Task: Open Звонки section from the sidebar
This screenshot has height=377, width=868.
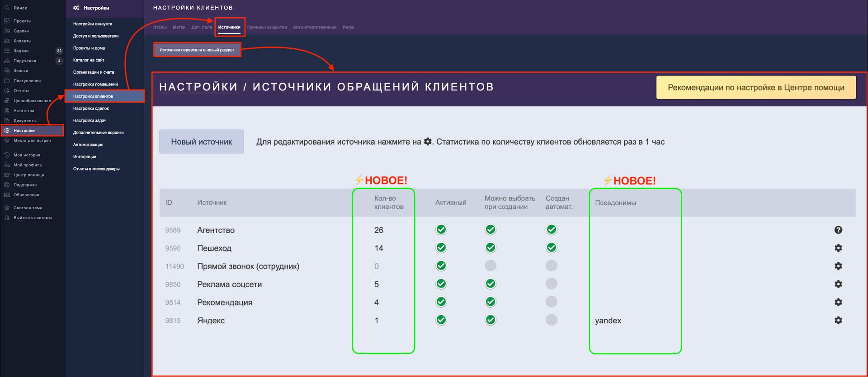Action: pyautogui.click(x=20, y=71)
